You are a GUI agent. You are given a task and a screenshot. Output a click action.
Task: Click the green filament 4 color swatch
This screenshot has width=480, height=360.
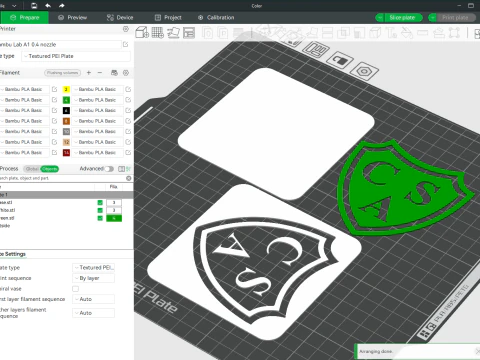[66, 100]
